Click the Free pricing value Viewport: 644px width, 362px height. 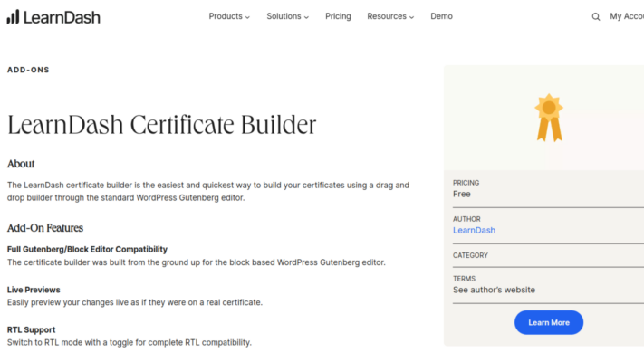coord(462,195)
